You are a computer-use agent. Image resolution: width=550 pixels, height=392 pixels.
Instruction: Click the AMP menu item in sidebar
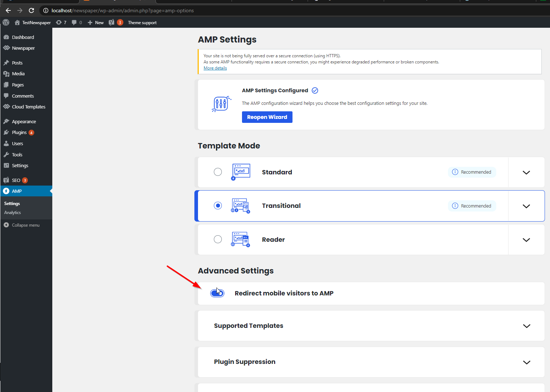coord(26,191)
